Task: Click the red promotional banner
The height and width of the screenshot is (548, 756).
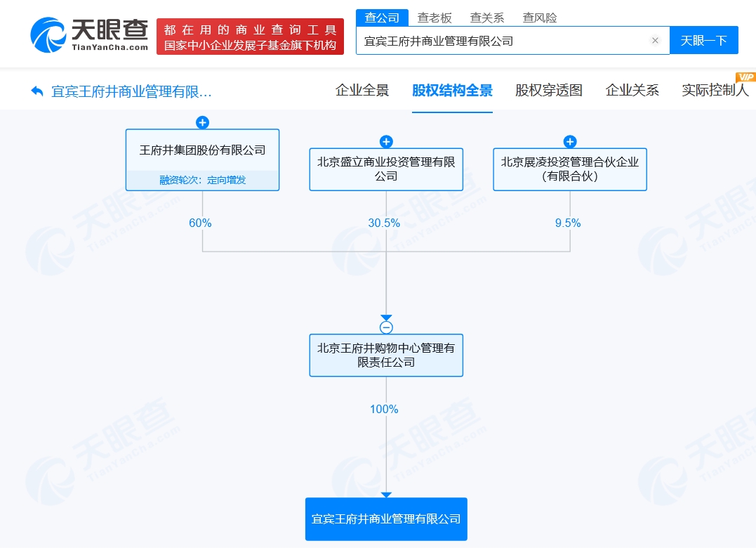Action: click(x=250, y=37)
